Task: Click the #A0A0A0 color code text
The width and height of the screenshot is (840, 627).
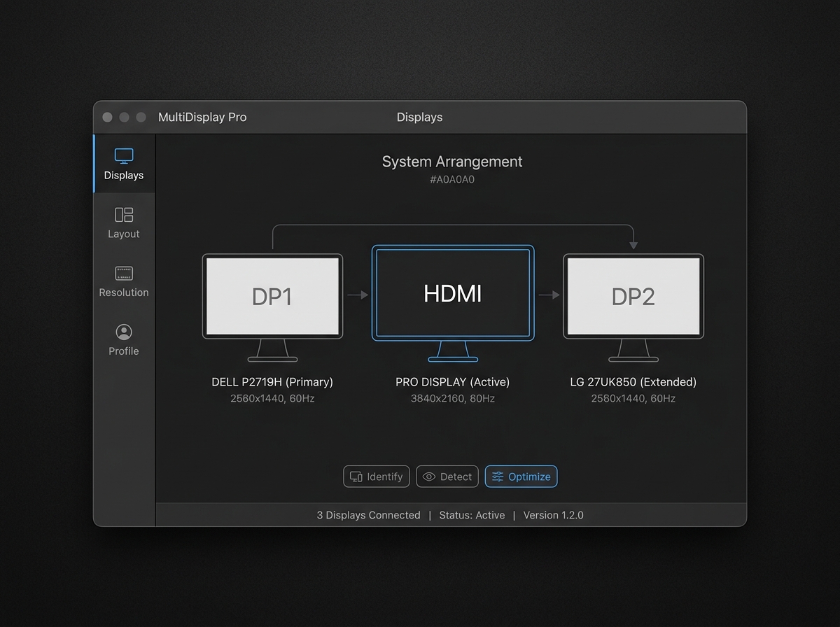Action: coord(452,180)
